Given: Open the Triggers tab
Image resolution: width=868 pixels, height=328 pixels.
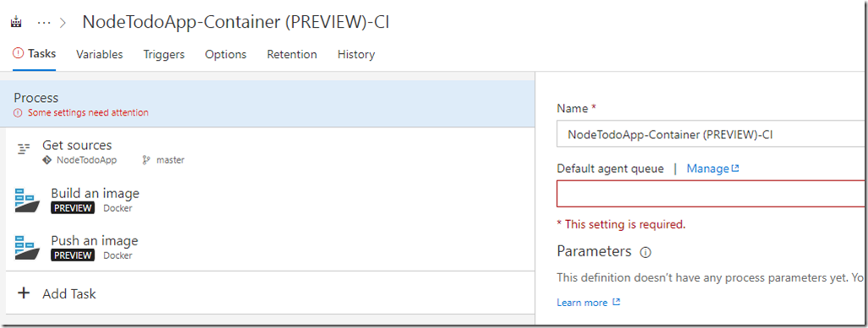Looking at the screenshot, I should click(164, 54).
